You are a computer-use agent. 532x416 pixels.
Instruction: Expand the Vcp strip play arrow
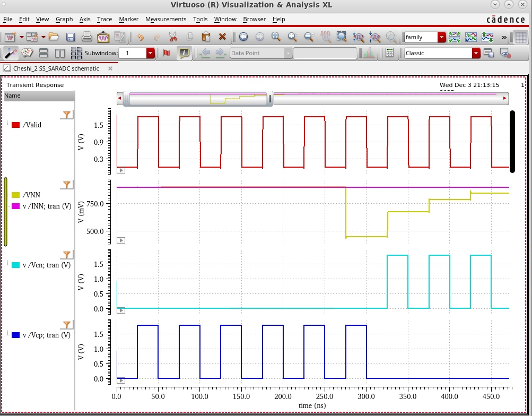click(121, 380)
